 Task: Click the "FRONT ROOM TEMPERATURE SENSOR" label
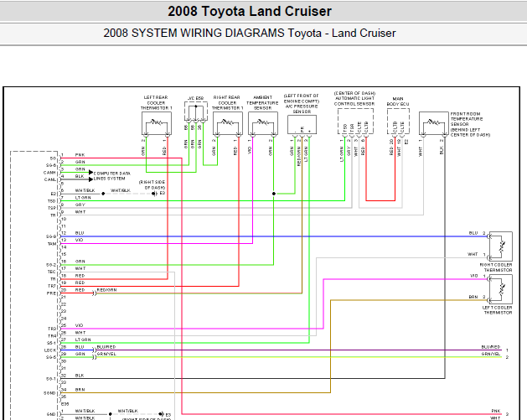[467, 119]
